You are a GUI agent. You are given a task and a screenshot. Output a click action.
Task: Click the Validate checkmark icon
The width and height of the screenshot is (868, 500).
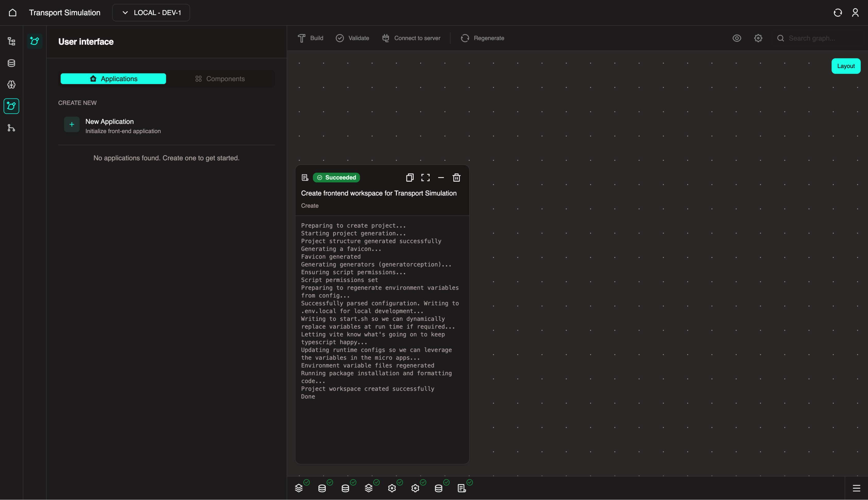click(x=340, y=38)
